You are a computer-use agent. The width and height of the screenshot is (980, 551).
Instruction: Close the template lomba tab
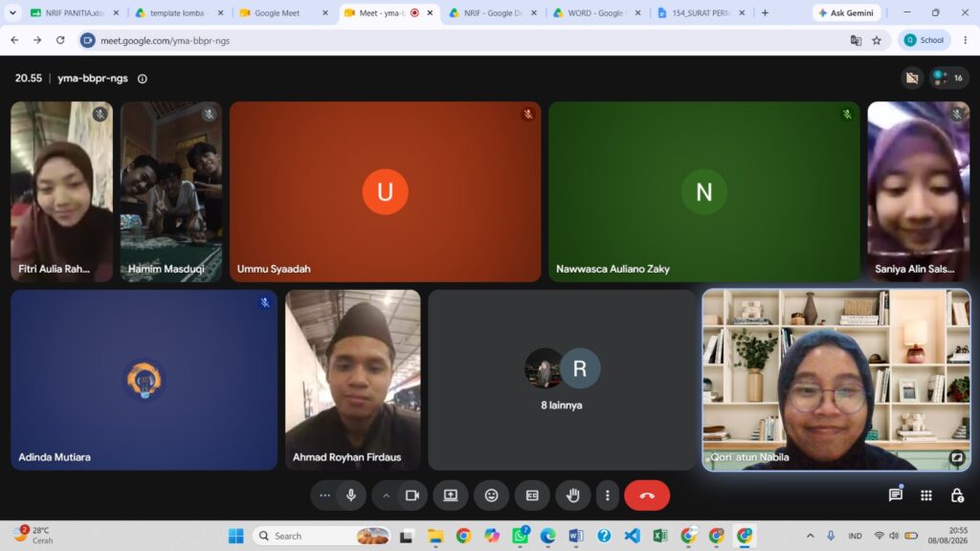(220, 12)
